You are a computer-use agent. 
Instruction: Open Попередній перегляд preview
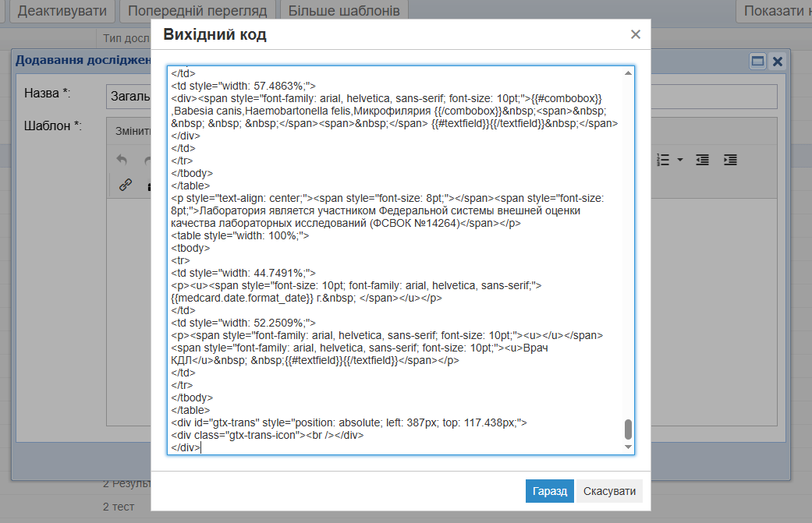(197, 11)
